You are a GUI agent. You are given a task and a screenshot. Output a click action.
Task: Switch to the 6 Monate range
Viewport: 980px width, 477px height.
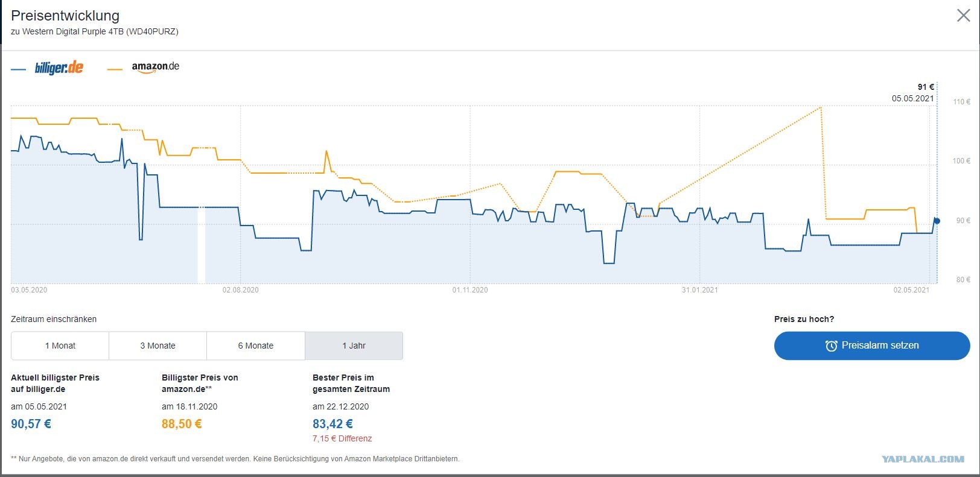click(x=256, y=346)
